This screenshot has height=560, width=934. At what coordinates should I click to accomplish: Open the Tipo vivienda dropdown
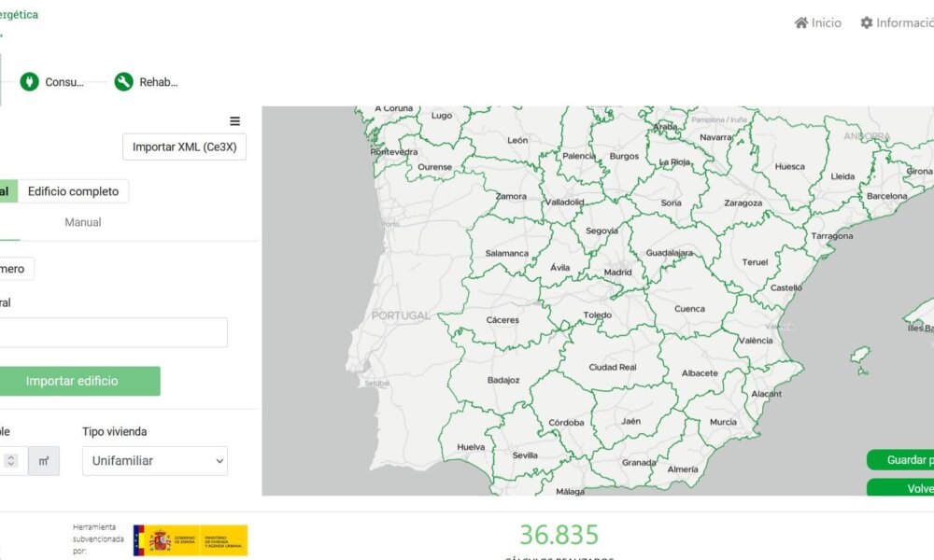[154, 460]
